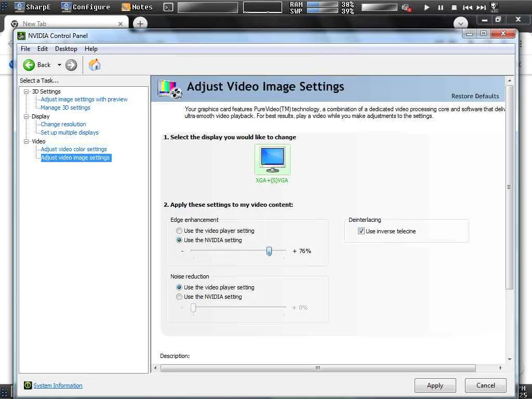The width and height of the screenshot is (532, 399).
Task: Select Edge enhancement video player setting radio
Action: (179, 230)
